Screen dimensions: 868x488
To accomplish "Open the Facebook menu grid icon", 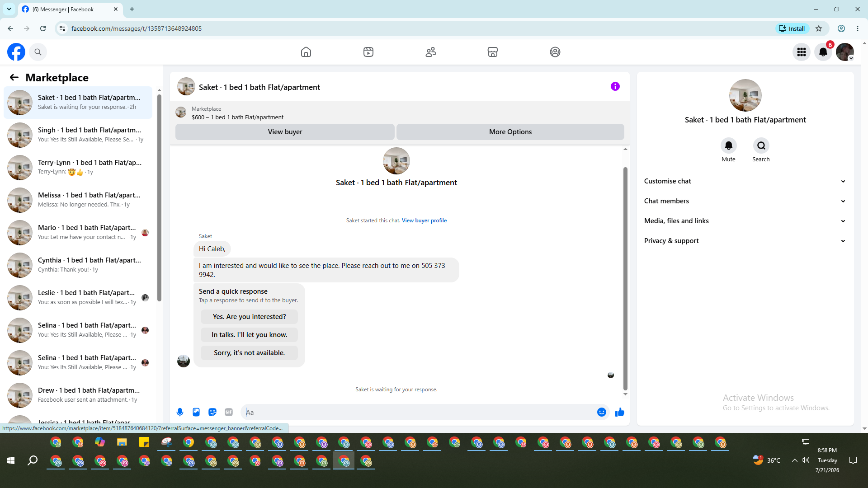I will coord(802,52).
